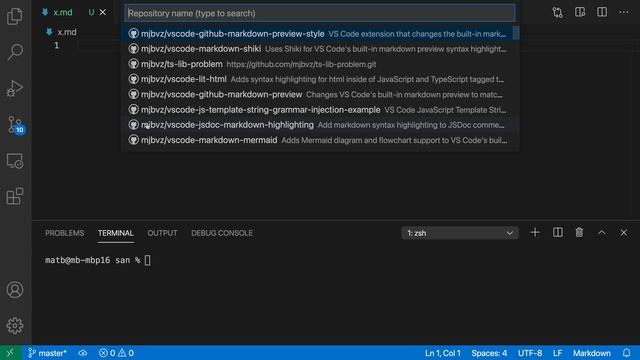
Task: Open the Extensions view
Action: click(x=15, y=196)
